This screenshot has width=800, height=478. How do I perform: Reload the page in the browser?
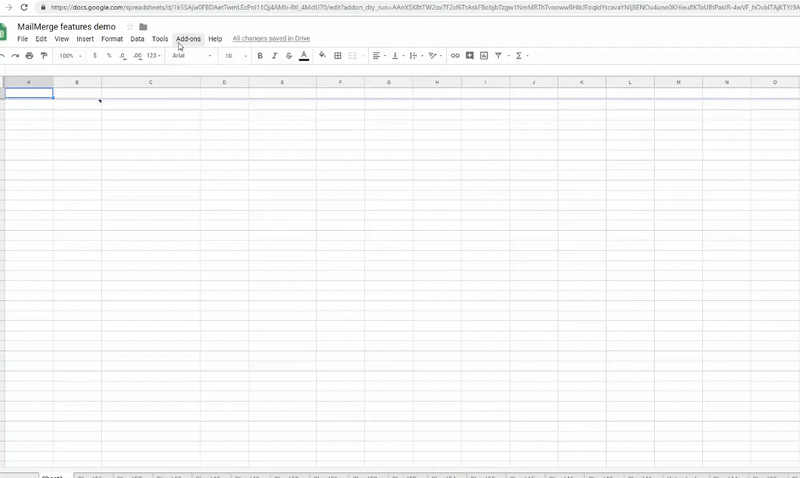[x=24, y=8]
